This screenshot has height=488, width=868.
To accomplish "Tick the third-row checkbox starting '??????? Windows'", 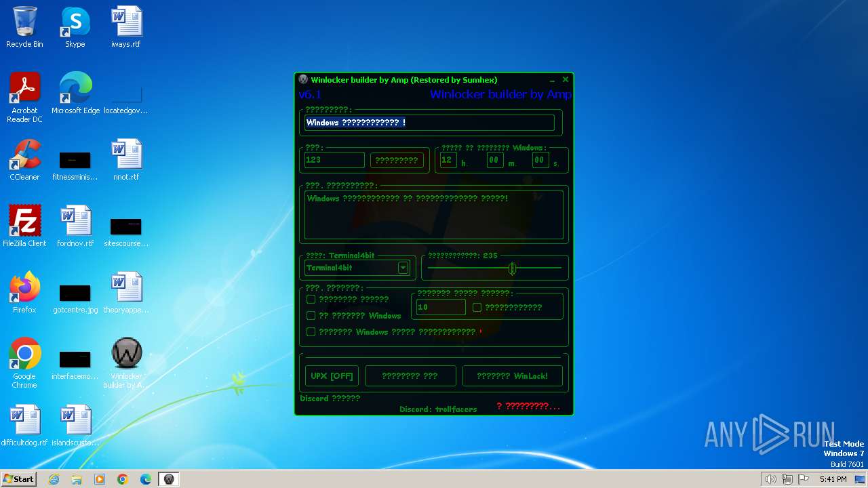I will click(311, 332).
